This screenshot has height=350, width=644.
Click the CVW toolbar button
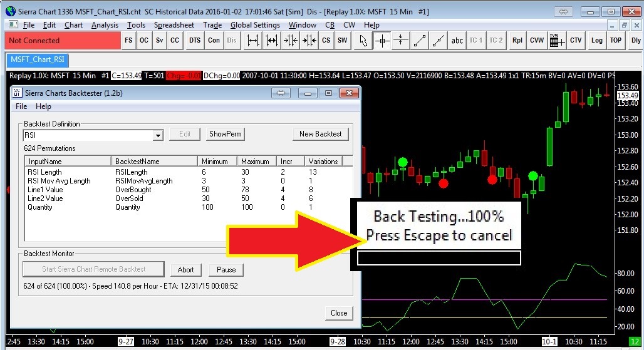click(x=537, y=40)
